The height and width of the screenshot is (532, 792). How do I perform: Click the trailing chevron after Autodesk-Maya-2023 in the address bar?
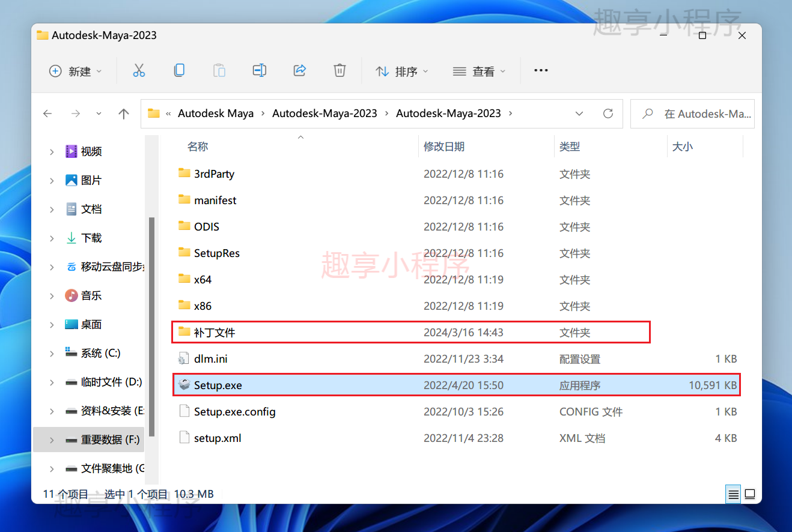point(511,113)
